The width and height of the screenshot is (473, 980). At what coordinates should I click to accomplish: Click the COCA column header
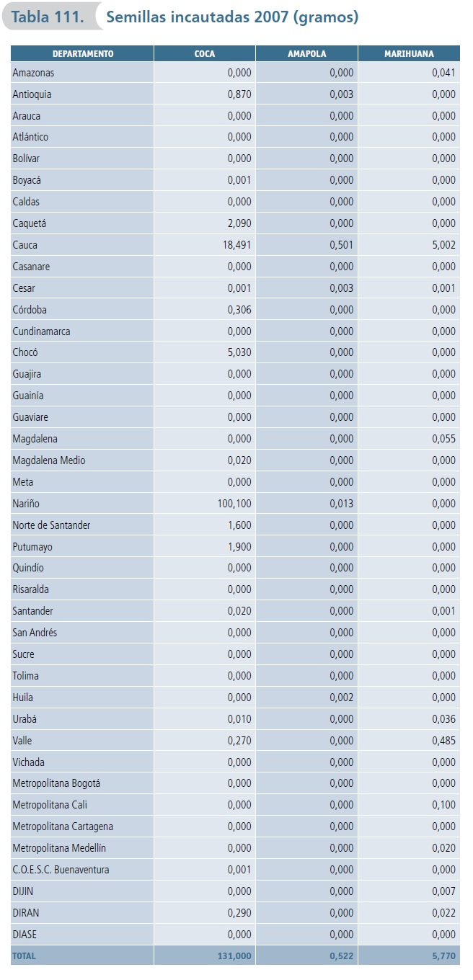point(205,54)
